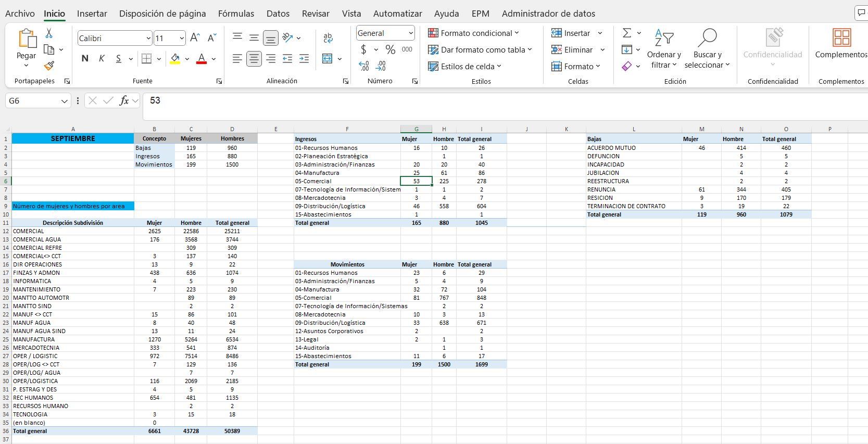Expand the General number format dropdown
The image size is (868, 444).
tap(410, 33)
